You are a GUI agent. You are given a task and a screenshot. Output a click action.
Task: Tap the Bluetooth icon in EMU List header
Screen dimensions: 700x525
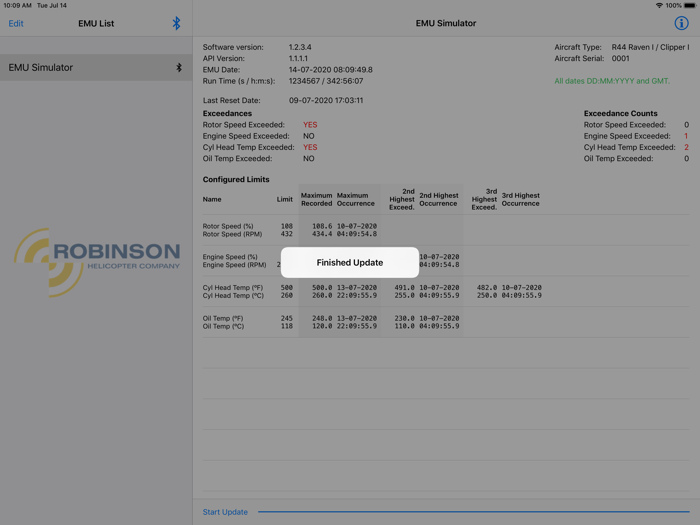point(176,23)
